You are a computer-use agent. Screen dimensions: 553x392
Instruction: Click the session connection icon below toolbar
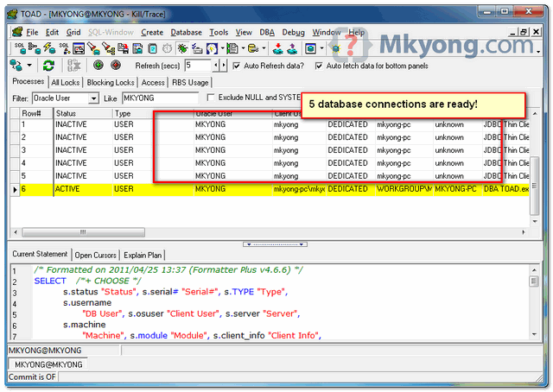(16, 66)
